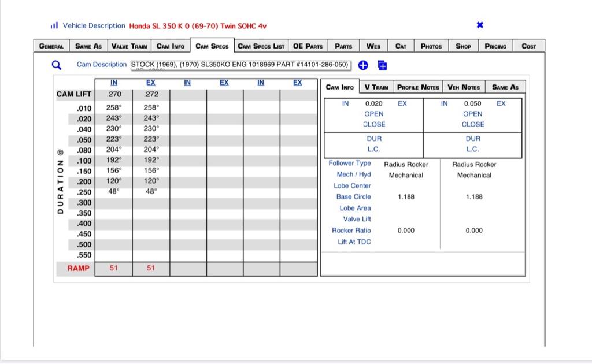
Task: Click the Lobe Area label
Action: (x=356, y=208)
